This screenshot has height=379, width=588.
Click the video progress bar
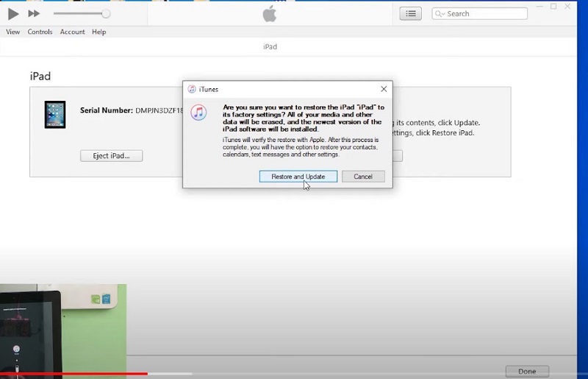294,374
